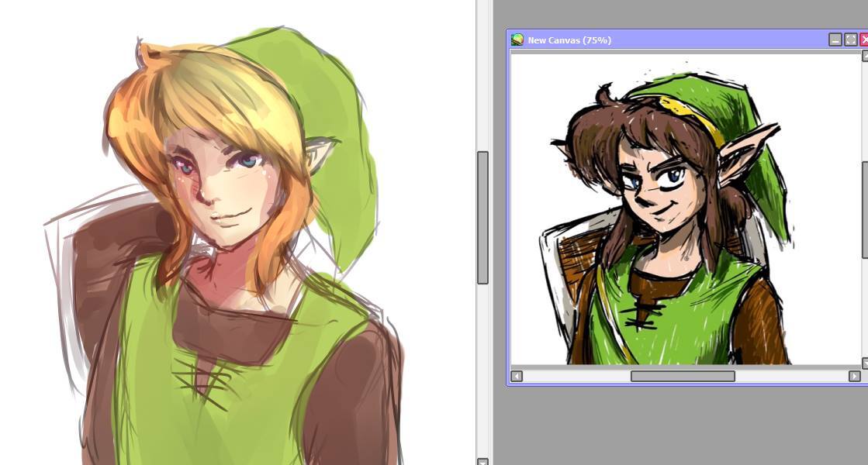
Task: Click up arrow of New Canvas vertical scrollbar
Action: [x=865, y=56]
